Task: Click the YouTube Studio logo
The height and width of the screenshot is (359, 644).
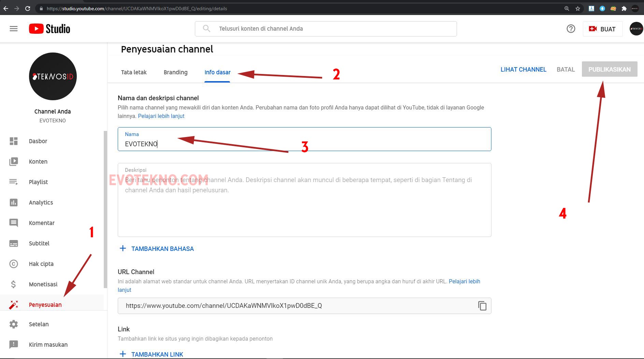Action: (49, 29)
